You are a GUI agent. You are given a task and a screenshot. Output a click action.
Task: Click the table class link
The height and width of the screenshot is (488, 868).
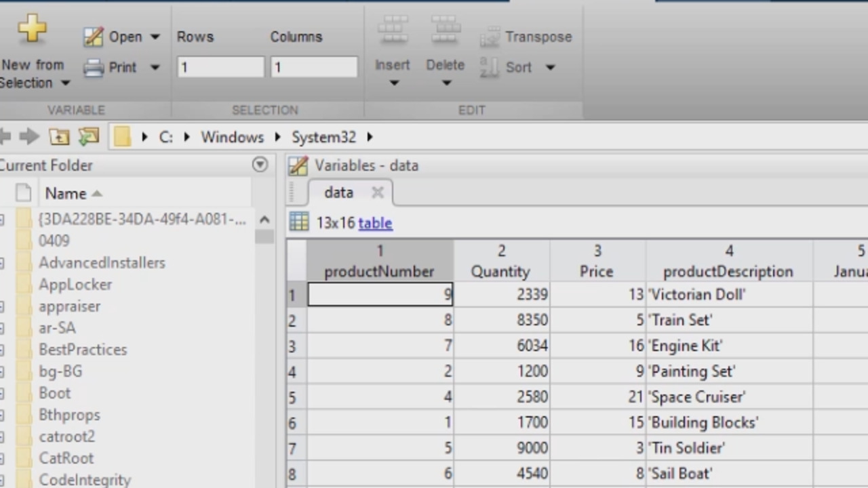click(x=375, y=223)
